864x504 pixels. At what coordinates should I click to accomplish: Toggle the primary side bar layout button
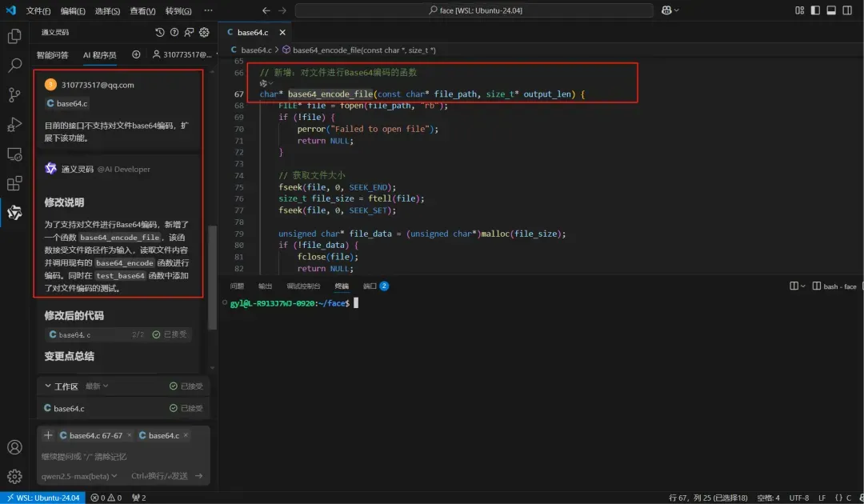click(815, 10)
